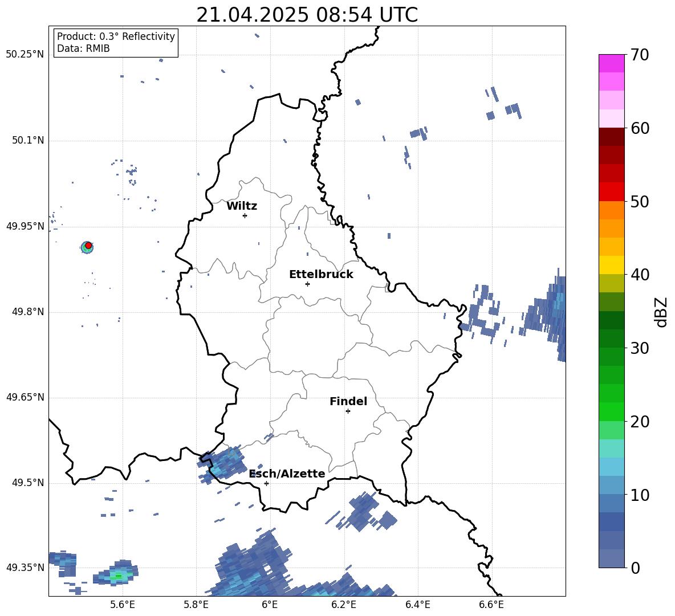The image size is (675, 616).
Task: Click the 6.4°E longitude label
Action: click(417, 605)
